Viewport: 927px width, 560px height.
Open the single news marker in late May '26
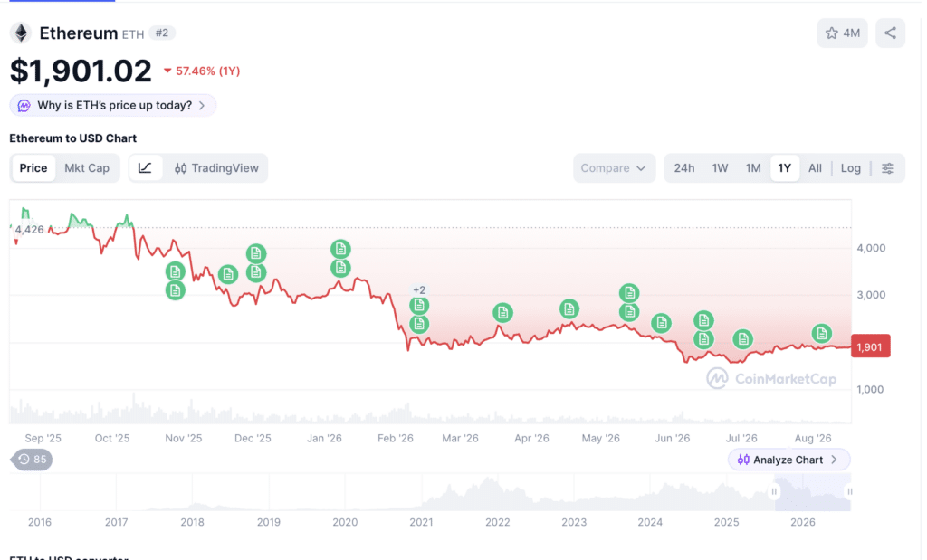[662, 323]
